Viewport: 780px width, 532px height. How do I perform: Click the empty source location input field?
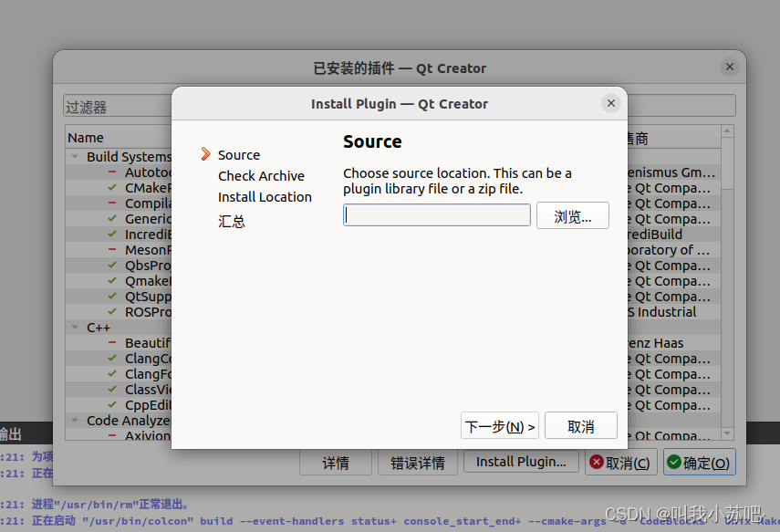click(436, 214)
